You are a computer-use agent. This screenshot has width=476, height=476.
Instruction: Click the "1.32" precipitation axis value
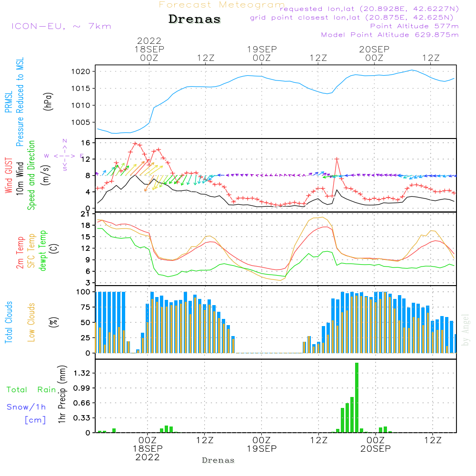point(82,373)
